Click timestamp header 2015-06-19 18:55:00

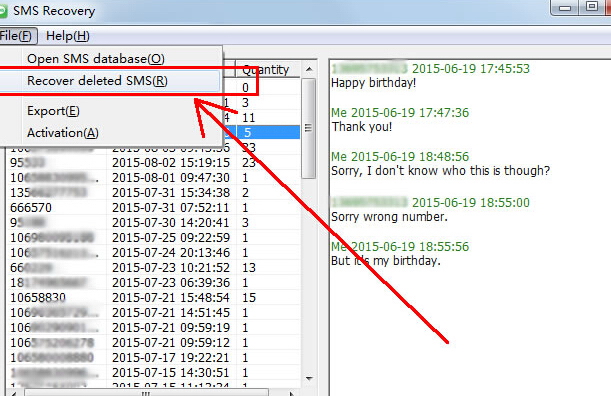(x=471, y=203)
